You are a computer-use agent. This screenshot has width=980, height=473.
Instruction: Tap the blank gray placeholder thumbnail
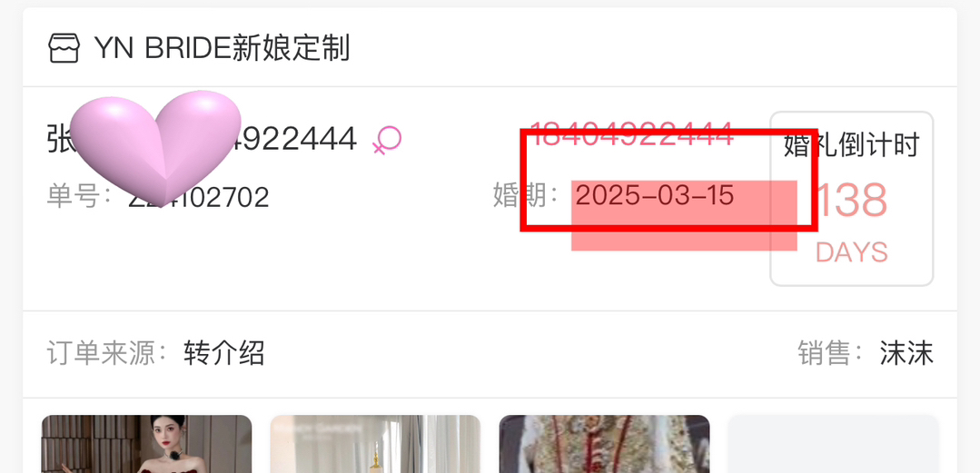(833, 444)
